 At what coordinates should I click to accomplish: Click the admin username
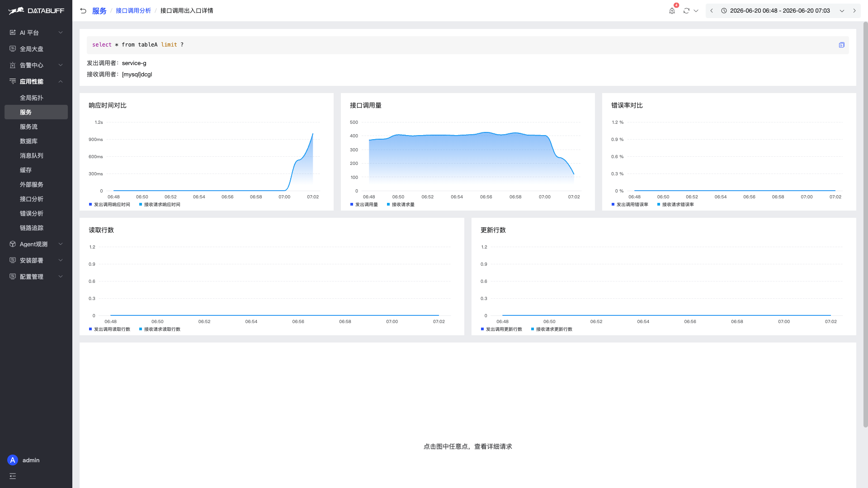tap(31, 460)
